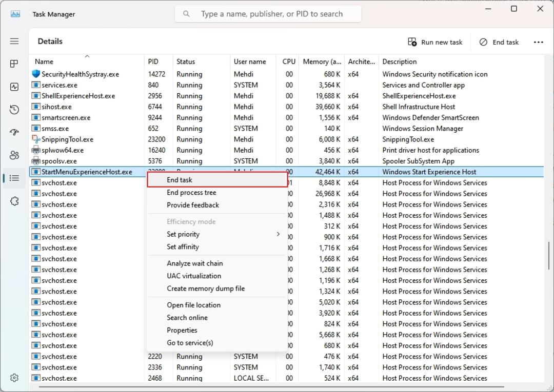554x392 pixels.
Task: Open the three-dot more options menu
Action: tap(538, 43)
